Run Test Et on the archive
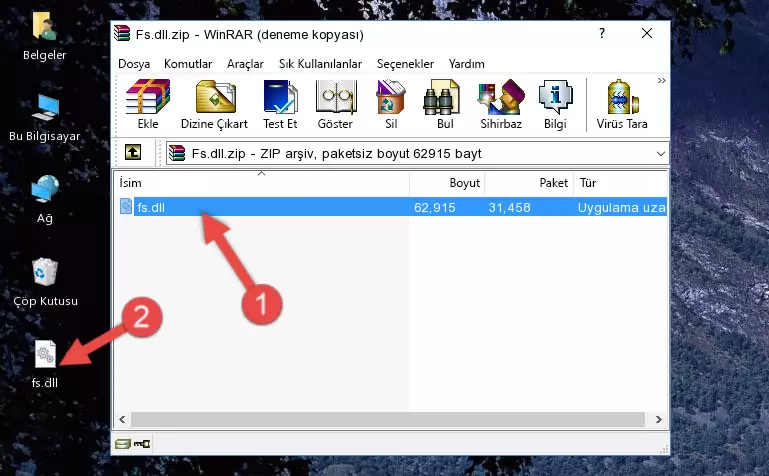769x476 pixels. click(280, 104)
